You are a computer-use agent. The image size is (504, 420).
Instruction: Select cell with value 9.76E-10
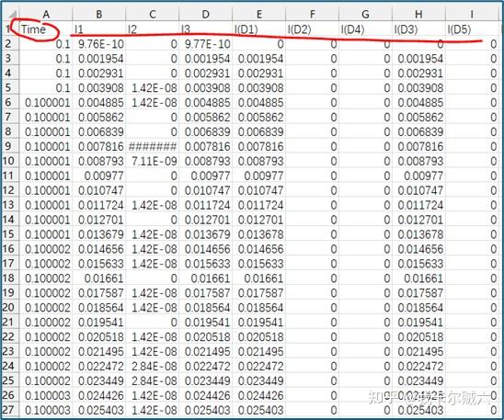point(99,44)
